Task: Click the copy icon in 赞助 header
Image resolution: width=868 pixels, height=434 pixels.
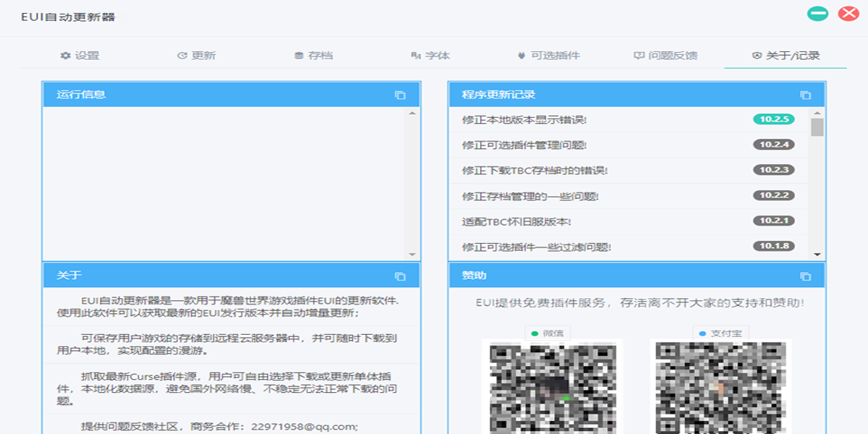Action: coord(805,276)
